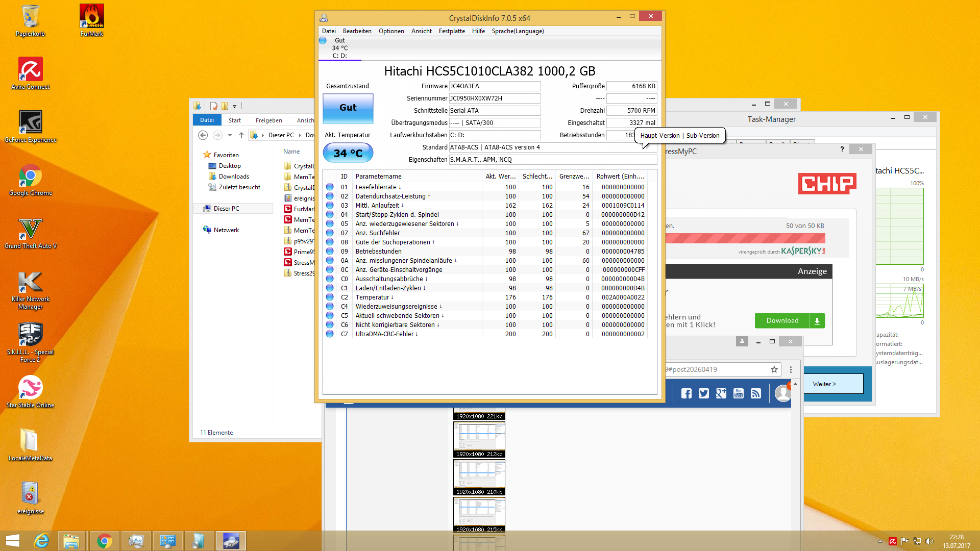Click Explorer back arrow button
The height and width of the screenshot is (551, 980).
click(x=203, y=135)
